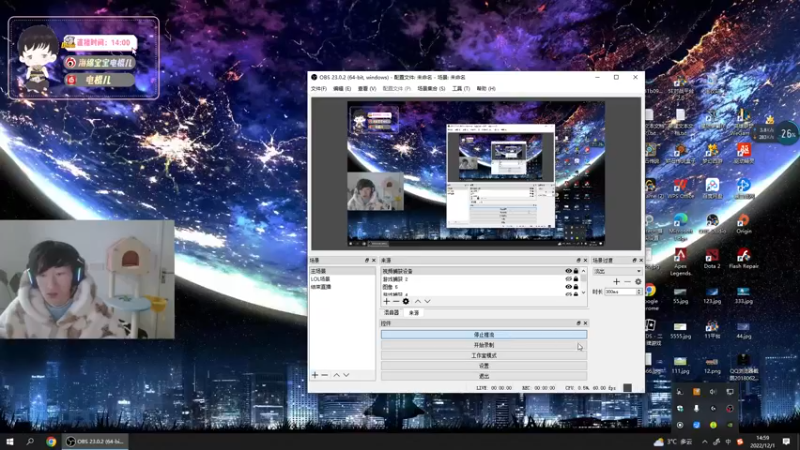The image size is (800, 450).
Task: Click sources list scroll up arrow
Action: tap(584, 271)
